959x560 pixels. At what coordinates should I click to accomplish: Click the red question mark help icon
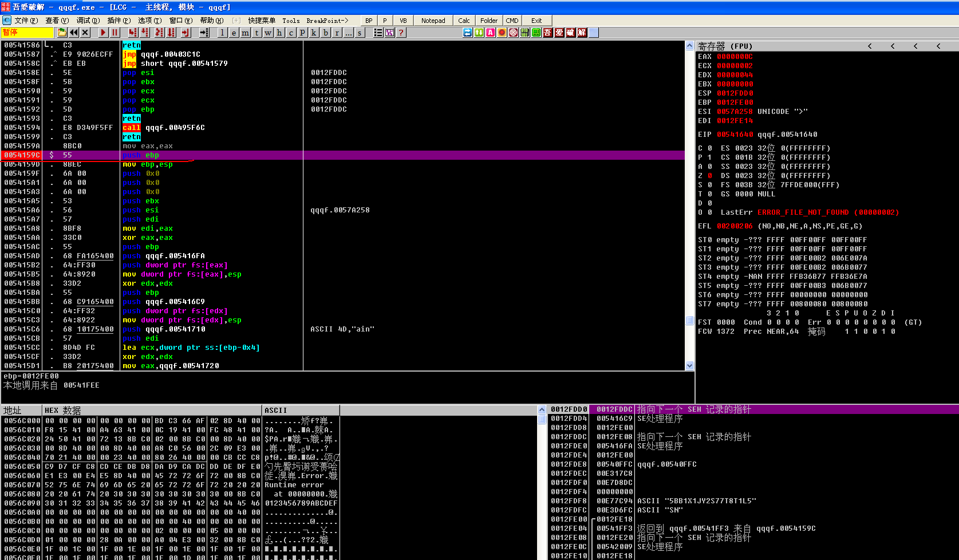click(401, 33)
